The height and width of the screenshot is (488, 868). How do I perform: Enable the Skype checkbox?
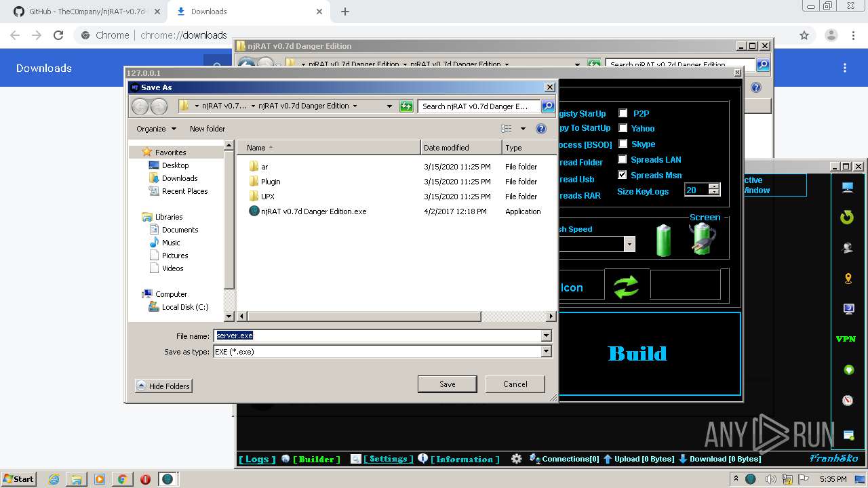pyautogui.click(x=623, y=144)
